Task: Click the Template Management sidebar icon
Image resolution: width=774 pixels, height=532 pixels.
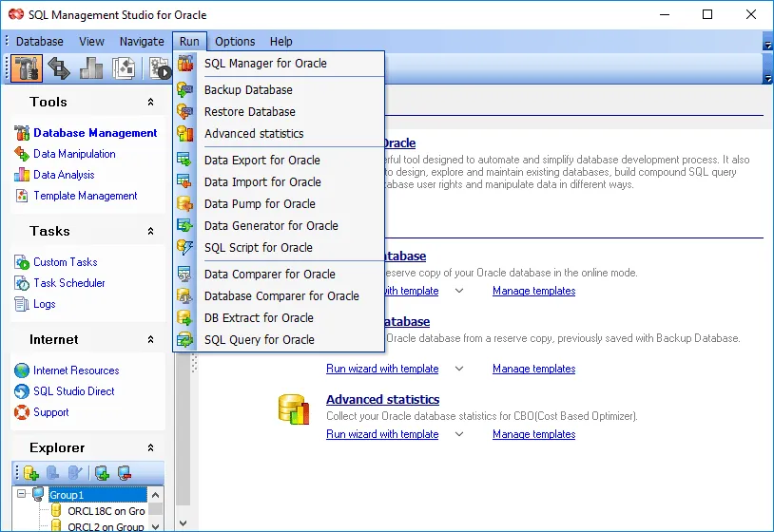Action: pos(22,196)
